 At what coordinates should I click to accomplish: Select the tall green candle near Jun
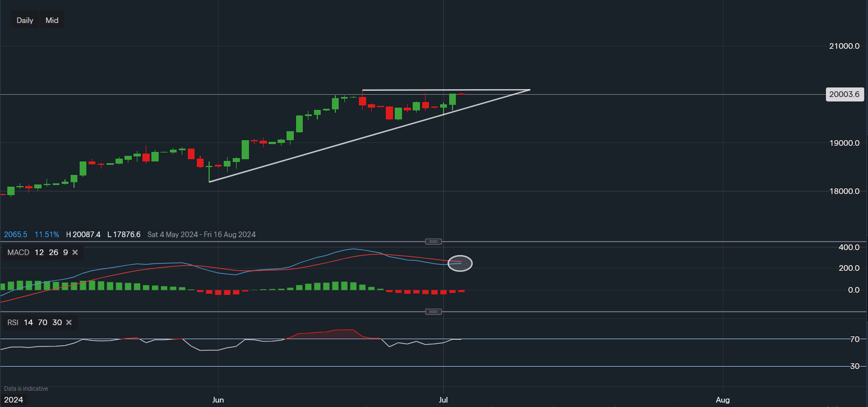click(245, 149)
